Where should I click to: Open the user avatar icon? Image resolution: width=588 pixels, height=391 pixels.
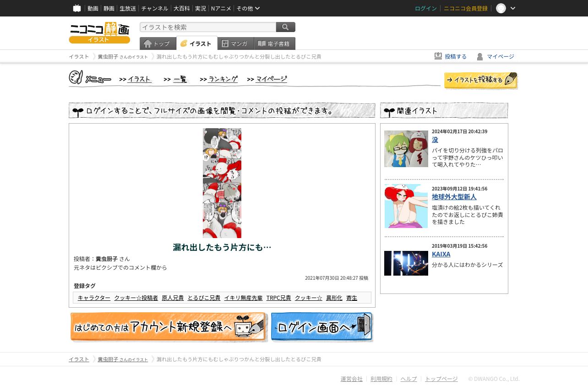[x=501, y=8]
